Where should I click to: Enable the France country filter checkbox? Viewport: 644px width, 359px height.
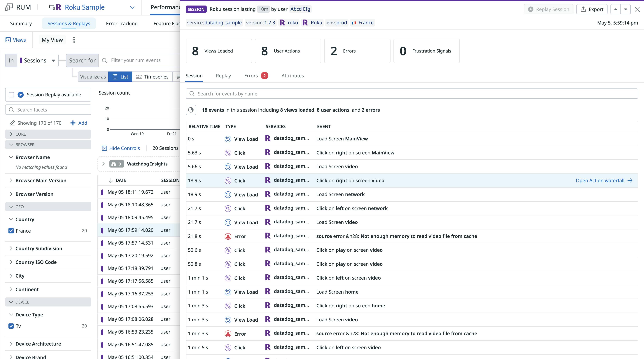[11, 230]
